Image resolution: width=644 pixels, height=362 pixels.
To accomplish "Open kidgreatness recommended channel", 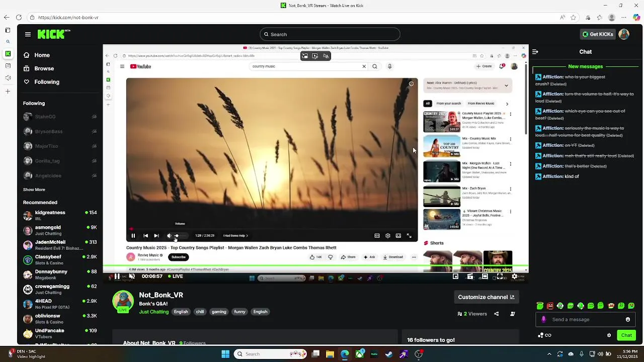I will click(59, 216).
